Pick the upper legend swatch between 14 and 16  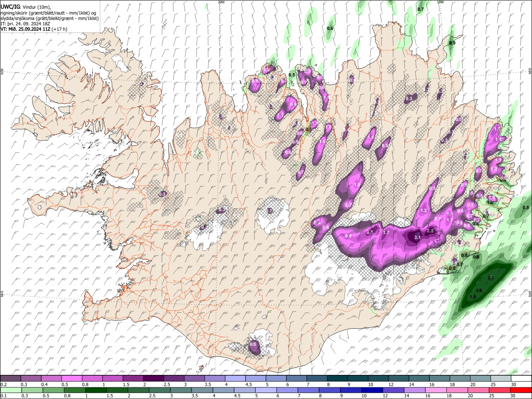419,378
